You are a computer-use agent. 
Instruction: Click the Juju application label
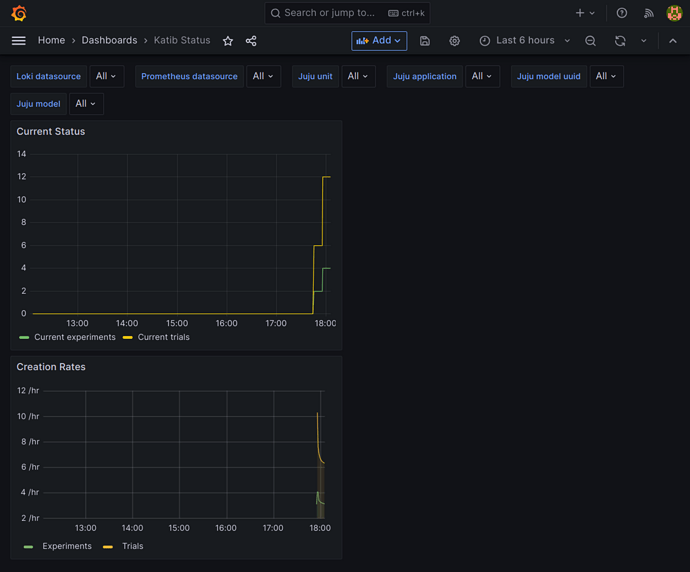(425, 76)
